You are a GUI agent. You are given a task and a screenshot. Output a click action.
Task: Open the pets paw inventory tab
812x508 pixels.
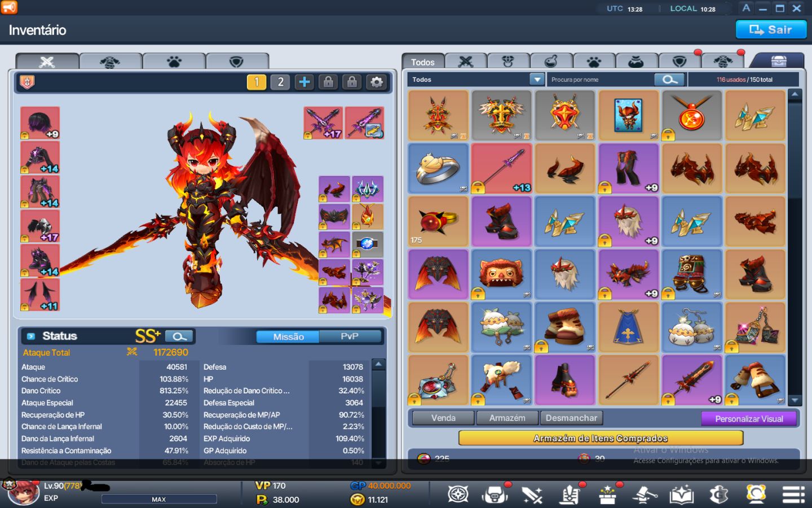[593, 62]
